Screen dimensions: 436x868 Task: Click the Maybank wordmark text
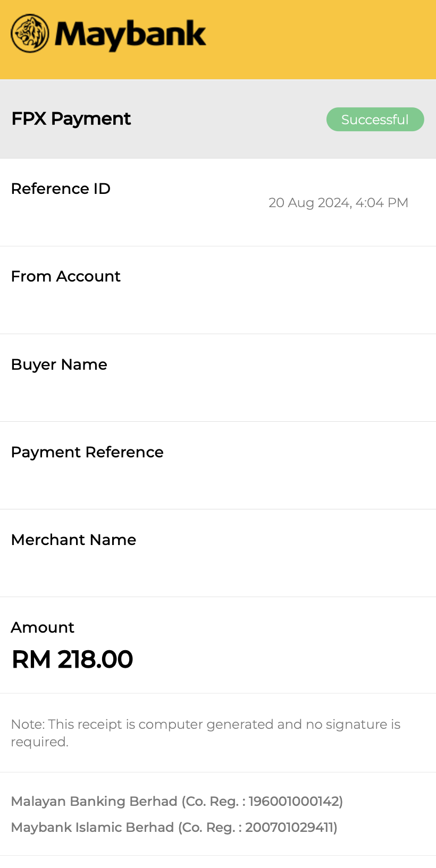(x=130, y=35)
